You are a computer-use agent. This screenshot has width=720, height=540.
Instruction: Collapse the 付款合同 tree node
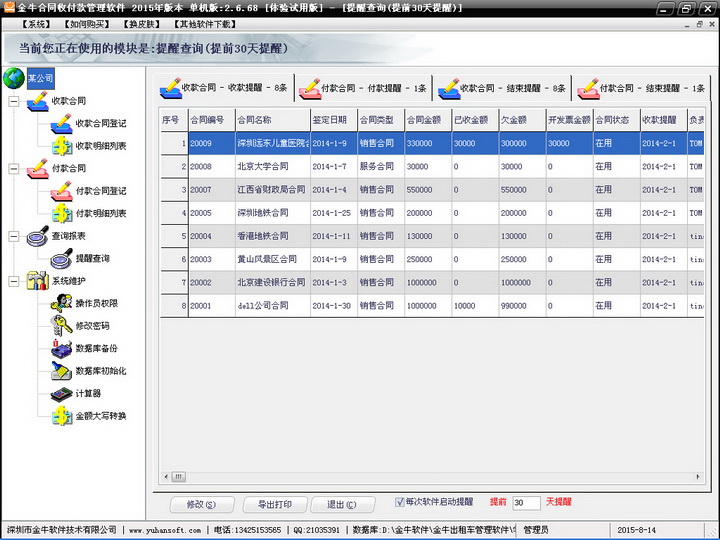click(x=14, y=169)
